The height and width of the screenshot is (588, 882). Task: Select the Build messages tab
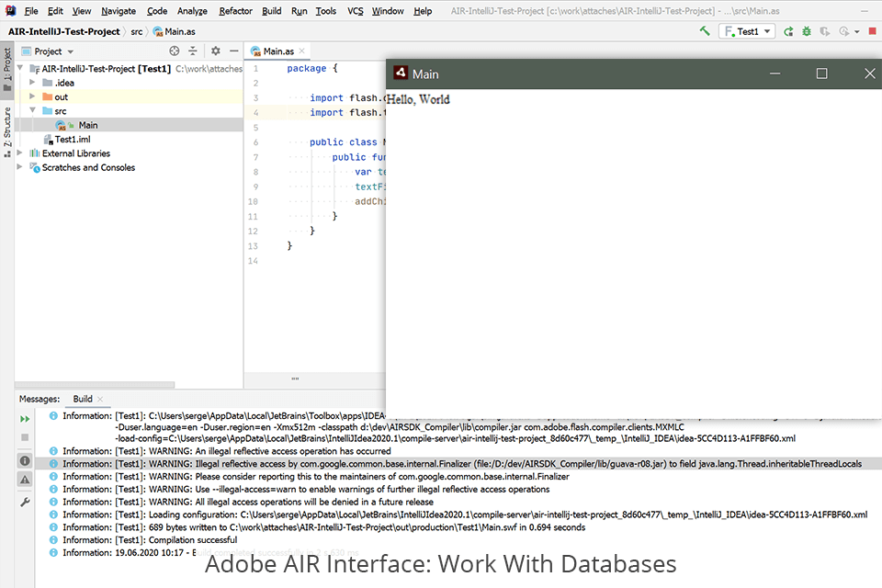click(x=82, y=399)
